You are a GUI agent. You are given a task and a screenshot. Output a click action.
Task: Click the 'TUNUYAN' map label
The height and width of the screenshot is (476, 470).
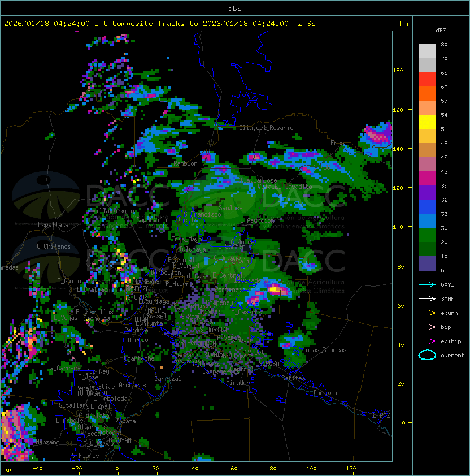click(x=120, y=440)
